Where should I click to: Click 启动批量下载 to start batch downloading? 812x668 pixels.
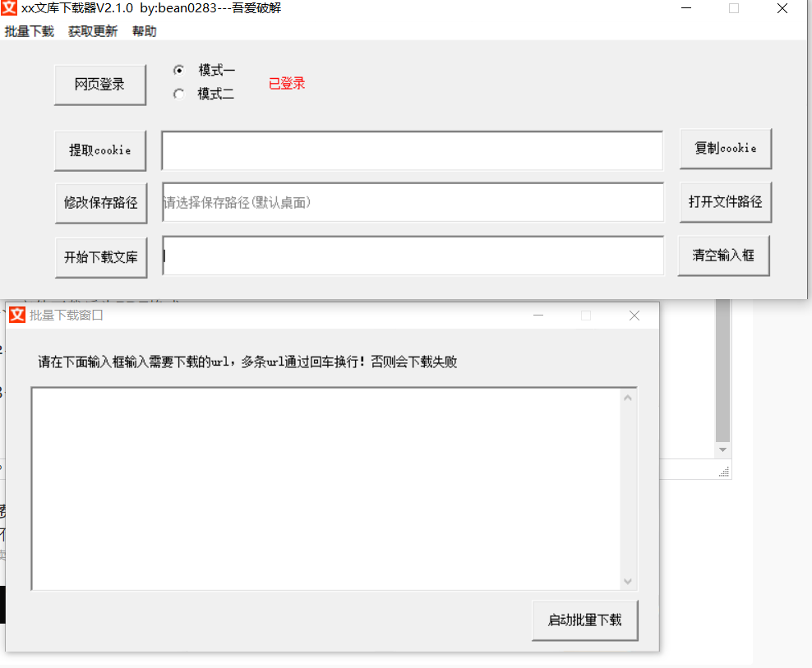[585, 620]
